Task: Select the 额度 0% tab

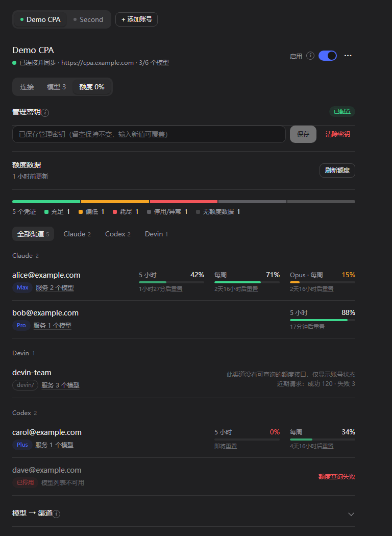Action: (x=91, y=87)
